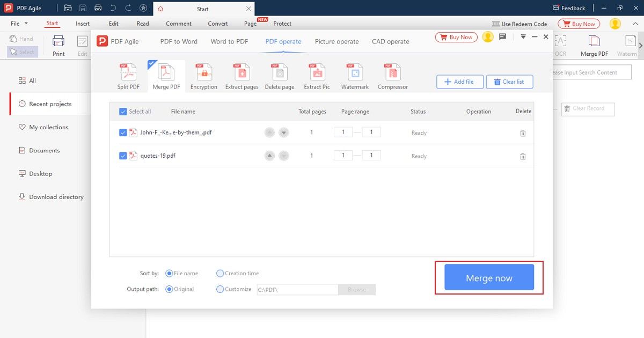Open the Protect ribbon tab

pyautogui.click(x=282, y=24)
